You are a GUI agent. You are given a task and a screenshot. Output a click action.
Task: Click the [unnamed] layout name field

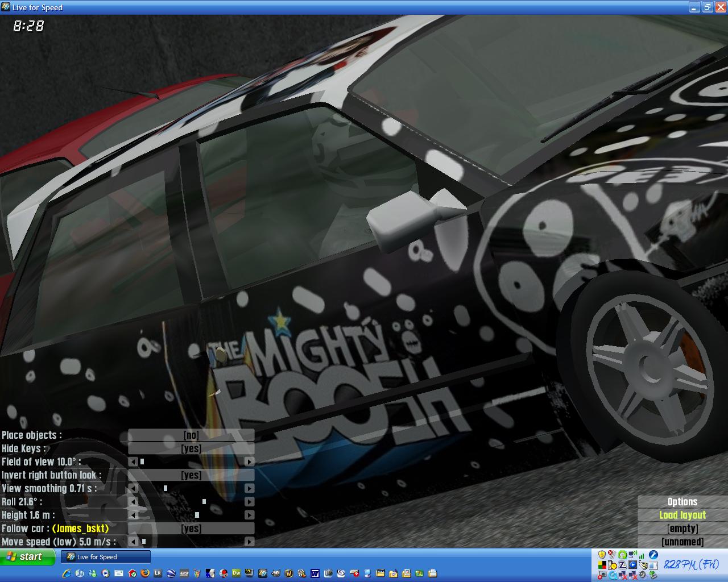pos(682,542)
